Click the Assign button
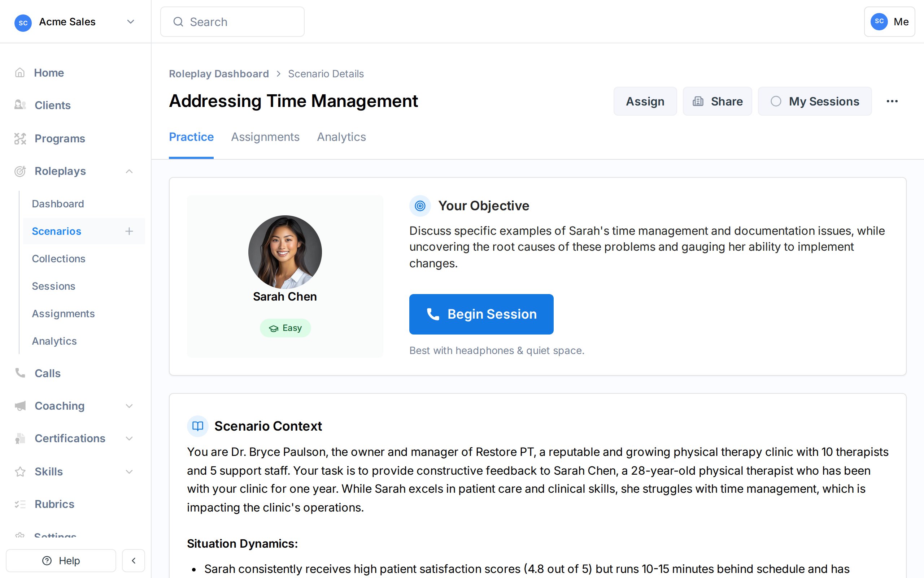This screenshot has height=578, width=924. point(645,101)
